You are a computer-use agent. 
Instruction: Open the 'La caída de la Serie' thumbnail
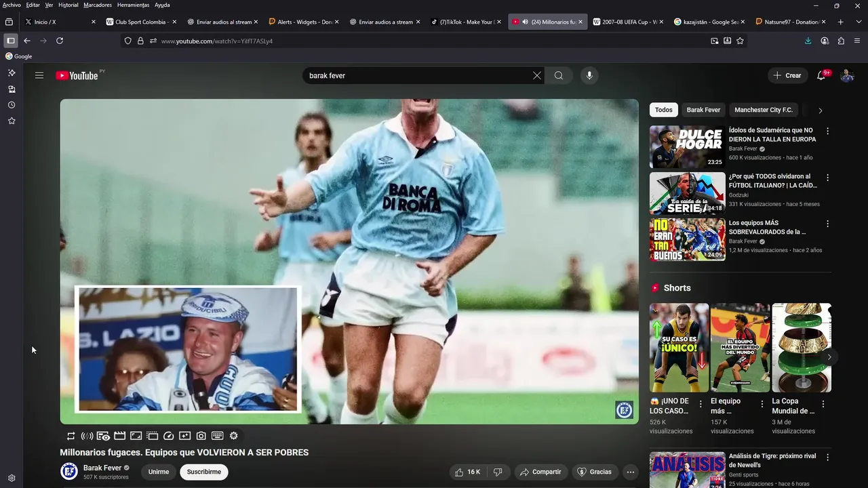click(x=688, y=193)
